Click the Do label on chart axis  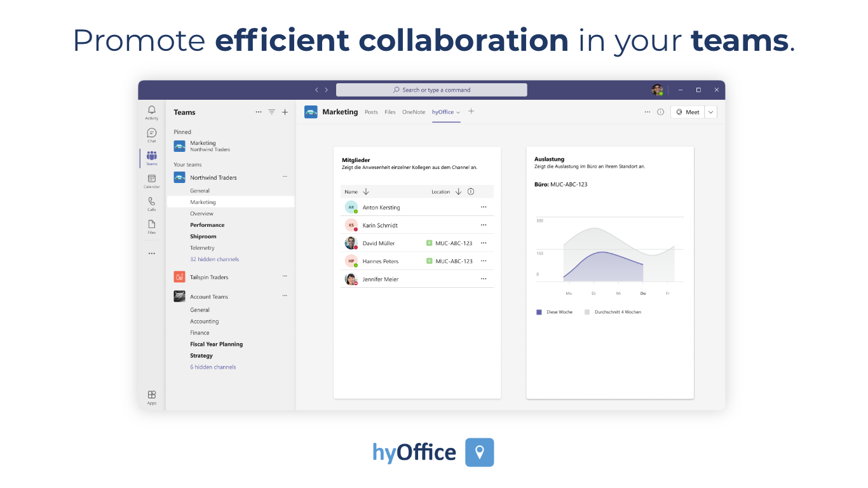(643, 294)
